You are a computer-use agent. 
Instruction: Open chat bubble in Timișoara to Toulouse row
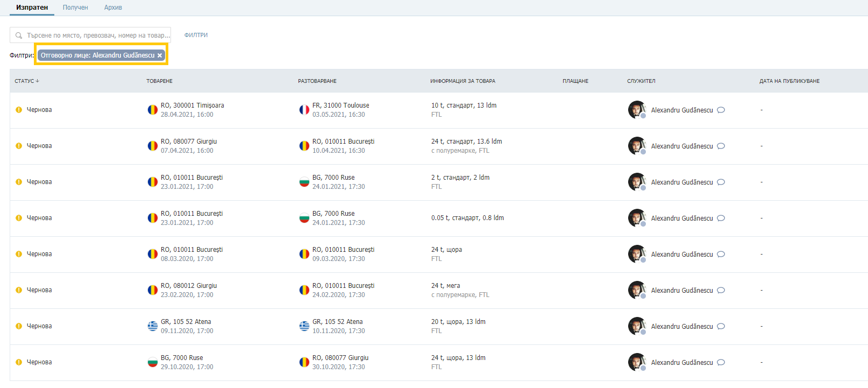pos(721,110)
